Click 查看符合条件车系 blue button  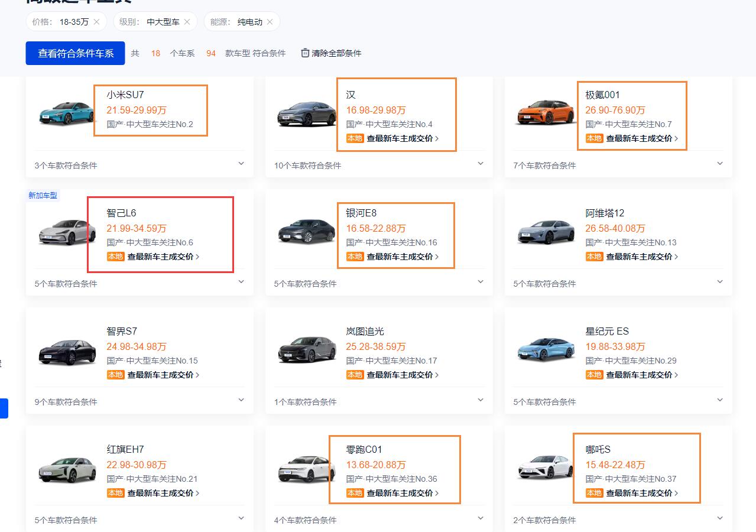[75, 53]
